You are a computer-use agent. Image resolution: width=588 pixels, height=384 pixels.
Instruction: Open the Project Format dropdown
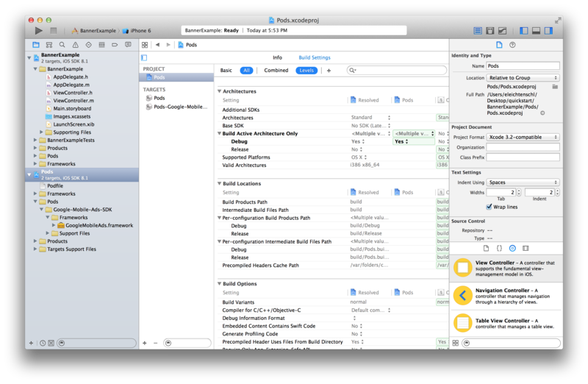click(523, 137)
